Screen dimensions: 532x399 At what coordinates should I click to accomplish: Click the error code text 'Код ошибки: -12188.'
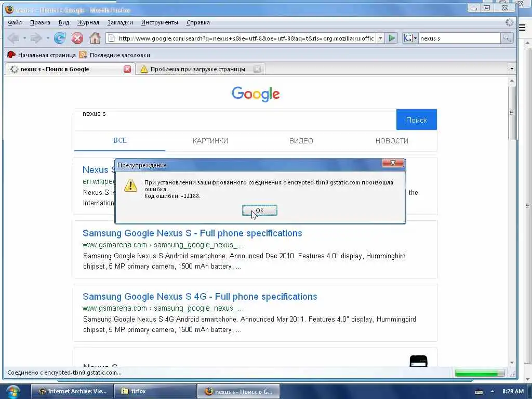point(172,196)
